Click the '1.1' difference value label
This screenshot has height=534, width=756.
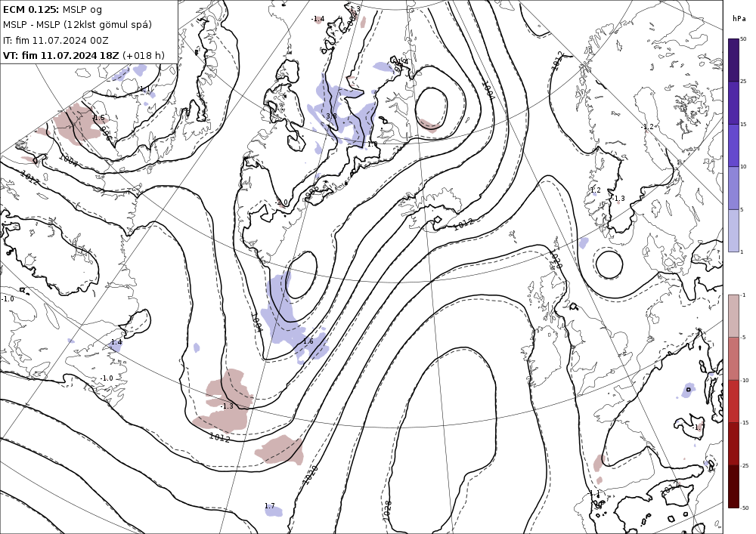pyautogui.click(x=144, y=89)
